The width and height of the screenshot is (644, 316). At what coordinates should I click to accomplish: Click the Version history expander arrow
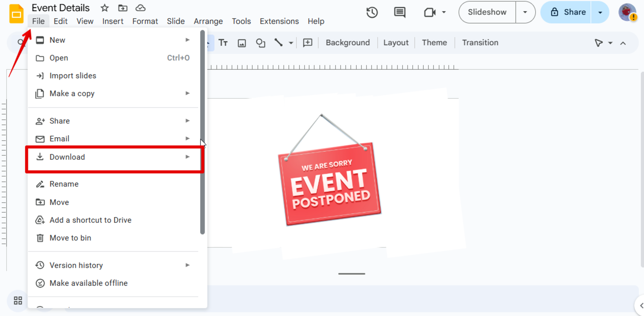[x=188, y=265]
